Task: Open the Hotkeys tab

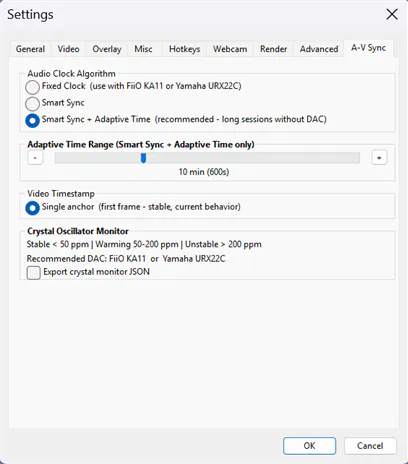Action: tap(184, 49)
